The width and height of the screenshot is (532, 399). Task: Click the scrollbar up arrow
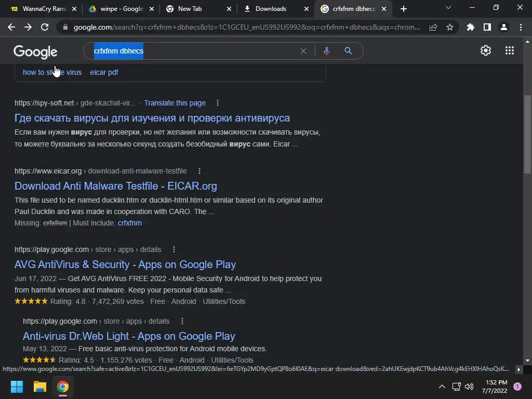click(x=527, y=42)
